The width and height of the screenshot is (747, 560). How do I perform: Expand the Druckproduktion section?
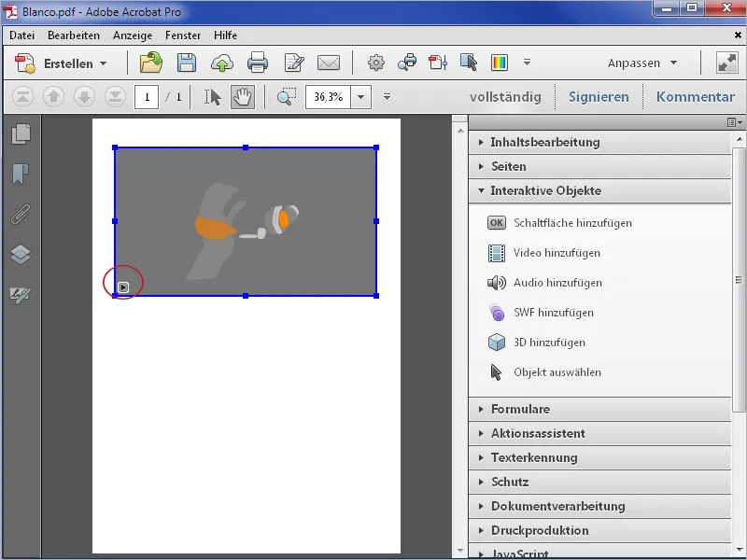[599, 530]
